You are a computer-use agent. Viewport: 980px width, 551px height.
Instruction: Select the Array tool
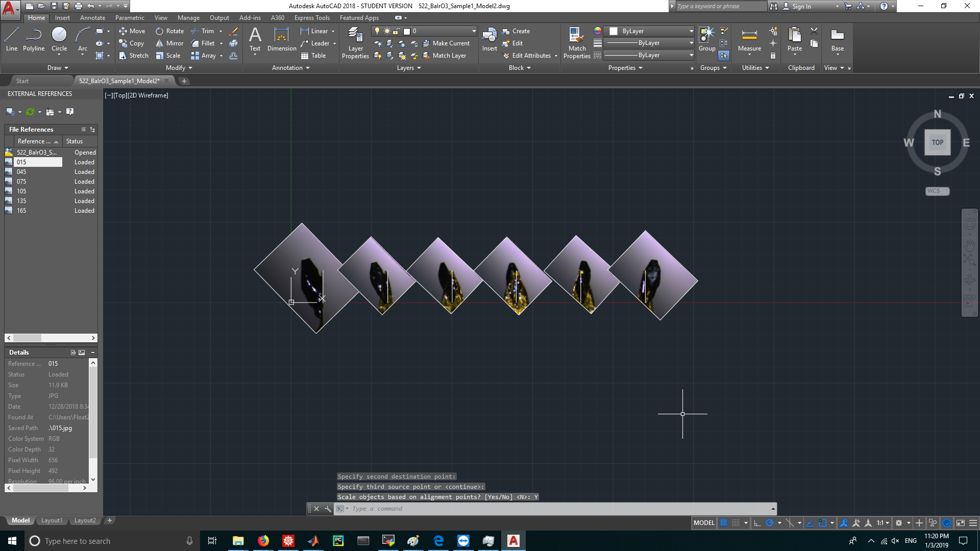point(204,56)
